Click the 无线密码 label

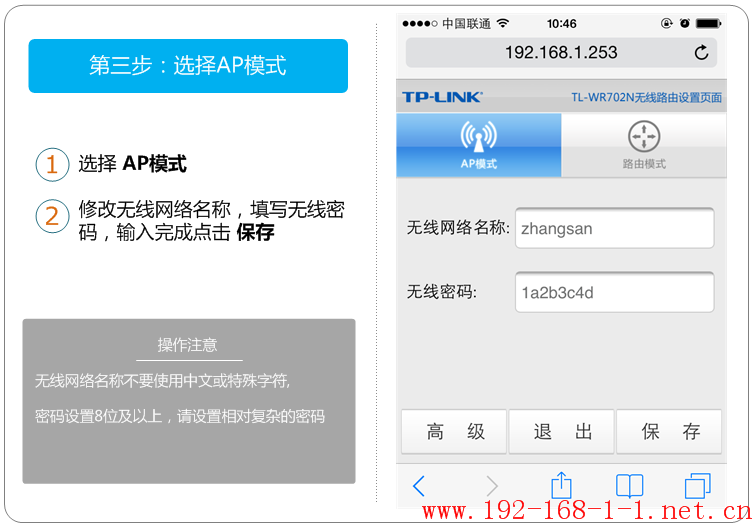[442, 291]
